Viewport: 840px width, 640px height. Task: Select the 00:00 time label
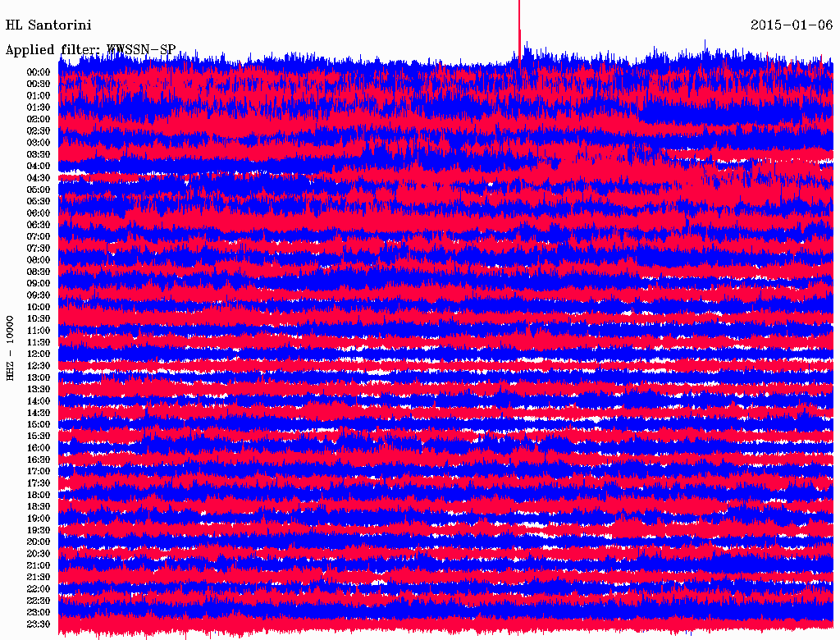click(x=39, y=72)
